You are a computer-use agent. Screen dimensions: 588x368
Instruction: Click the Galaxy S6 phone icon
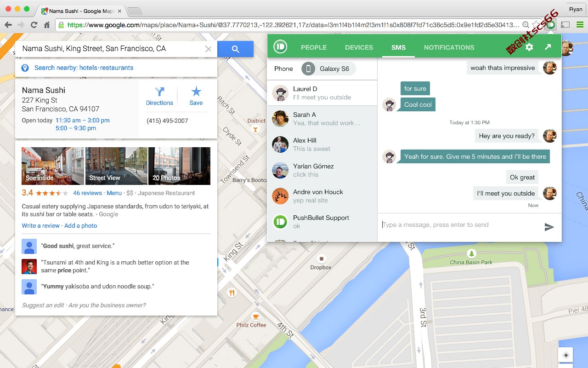[x=309, y=69]
